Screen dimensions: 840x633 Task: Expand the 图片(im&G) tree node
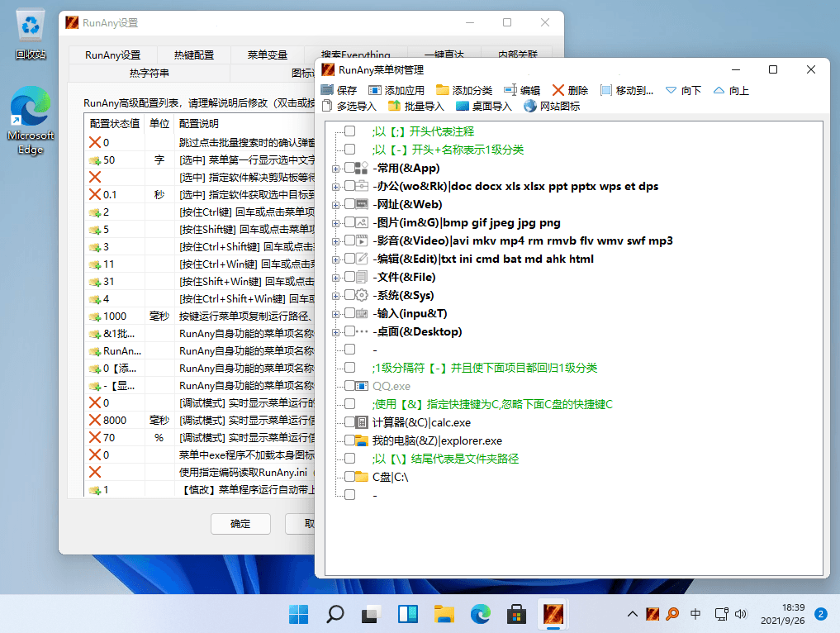point(336,223)
